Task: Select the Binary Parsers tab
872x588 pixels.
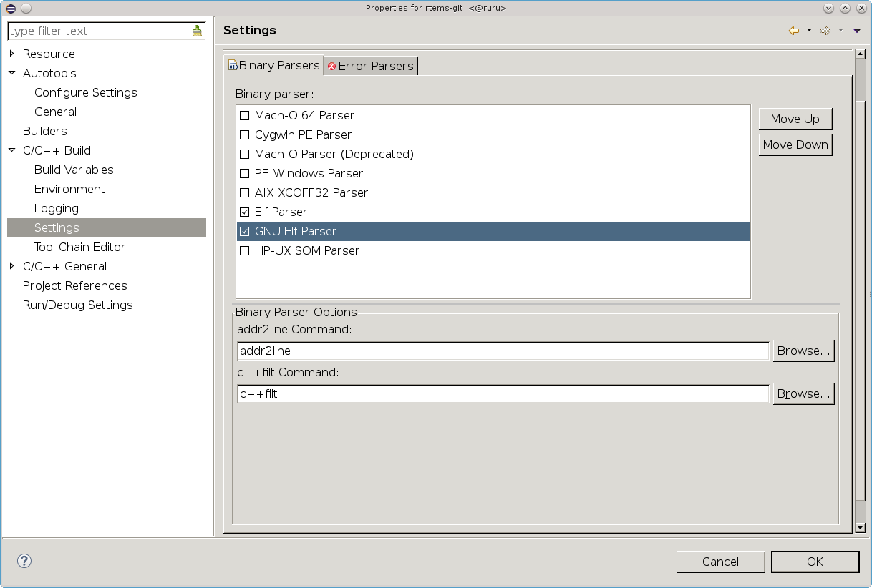Action: pos(273,65)
